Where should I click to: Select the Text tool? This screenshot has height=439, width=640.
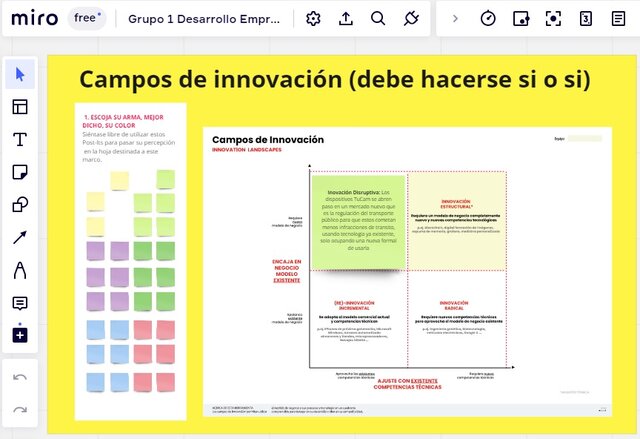click(x=20, y=140)
